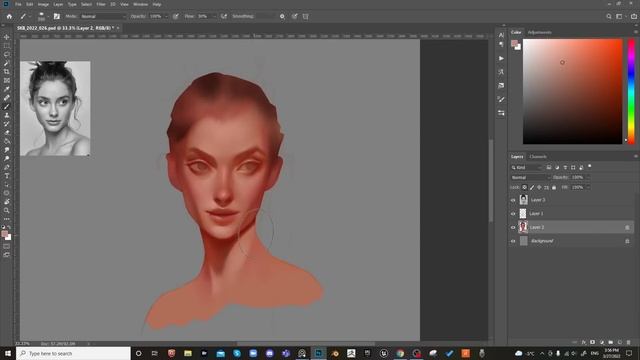Add a layer style via fx icon
This screenshot has height=360, width=640.
point(584,342)
